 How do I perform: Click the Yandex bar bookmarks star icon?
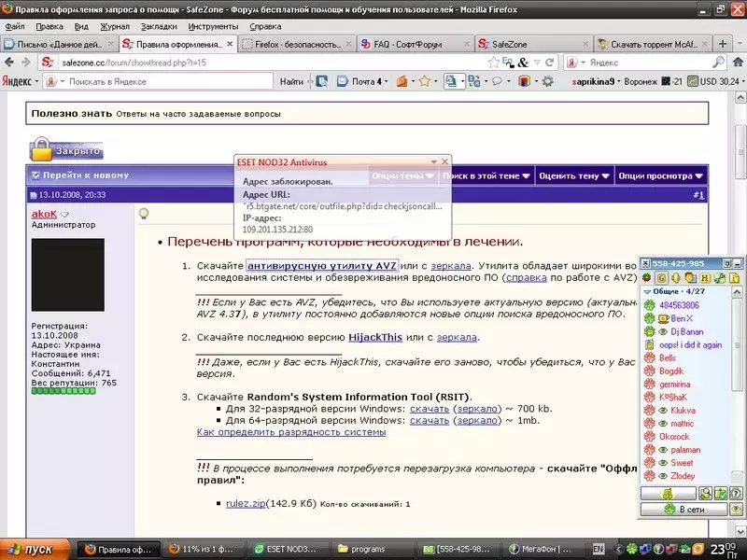point(425,81)
